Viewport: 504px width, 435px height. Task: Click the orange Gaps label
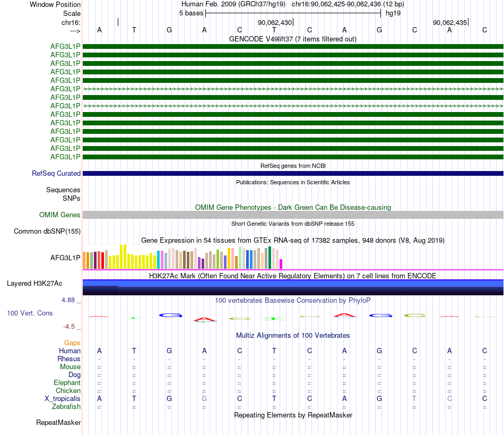click(x=72, y=343)
